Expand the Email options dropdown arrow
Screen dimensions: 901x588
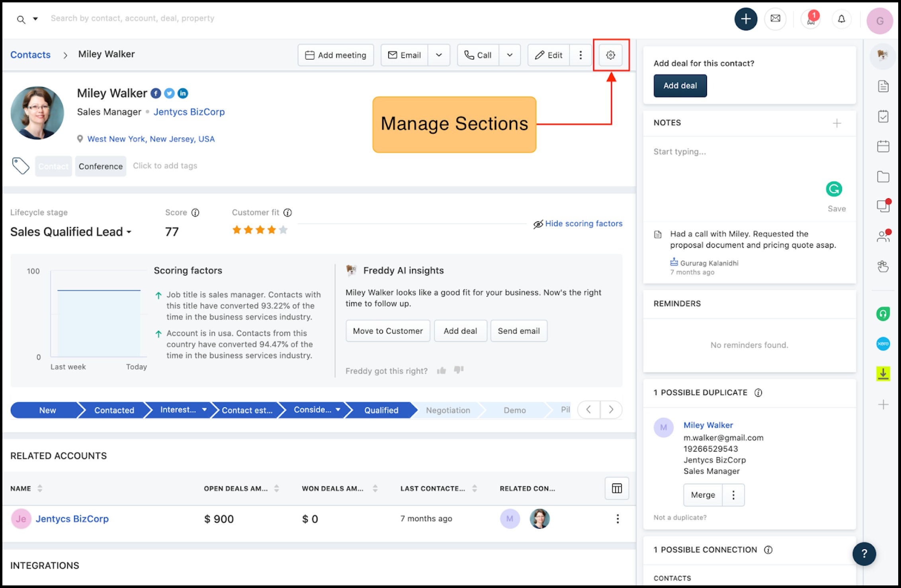coord(439,55)
